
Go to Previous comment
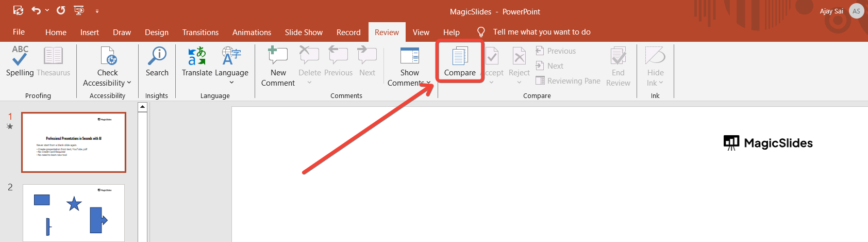[338, 61]
